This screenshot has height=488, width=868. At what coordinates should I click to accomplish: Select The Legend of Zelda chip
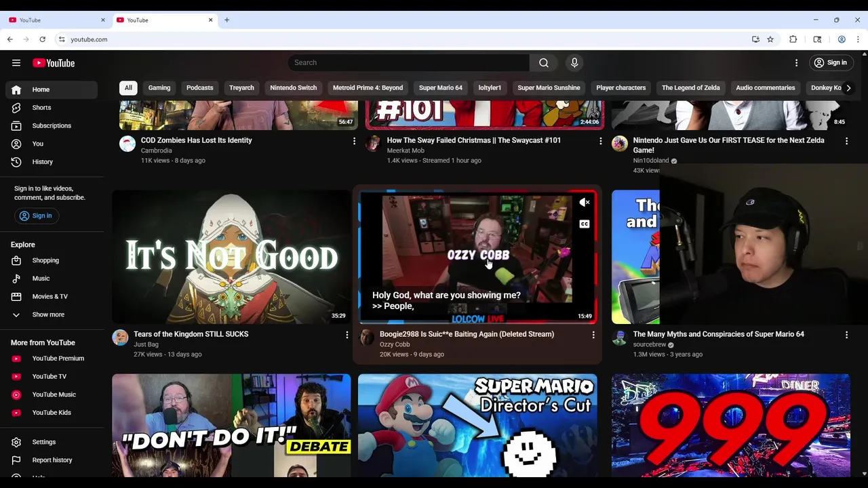click(x=691, y=87)
